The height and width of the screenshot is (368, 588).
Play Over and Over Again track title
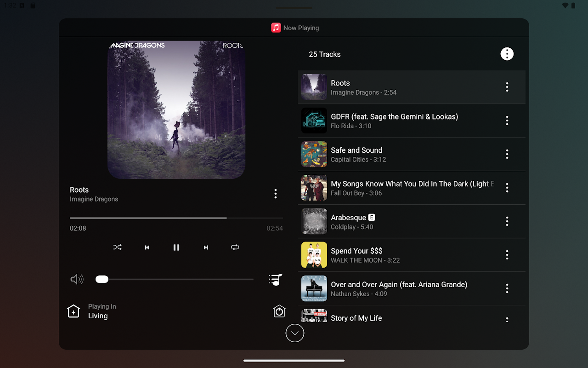coord(399,285)
